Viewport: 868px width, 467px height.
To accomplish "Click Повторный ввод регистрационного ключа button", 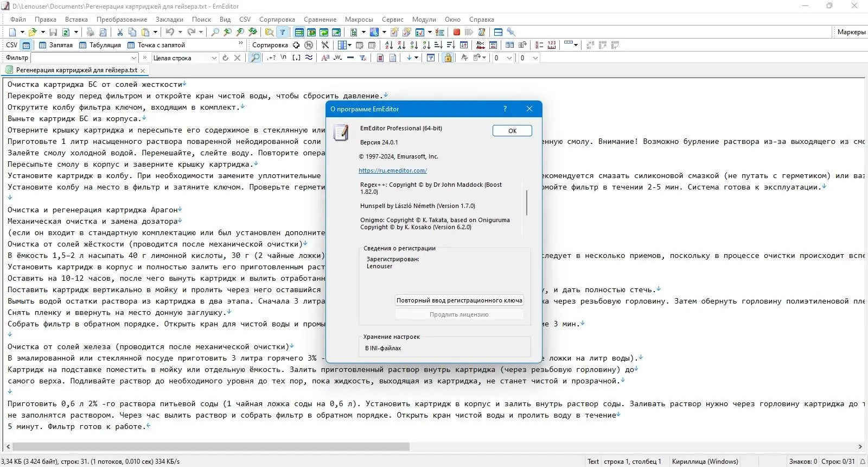I will pos(459,300).
